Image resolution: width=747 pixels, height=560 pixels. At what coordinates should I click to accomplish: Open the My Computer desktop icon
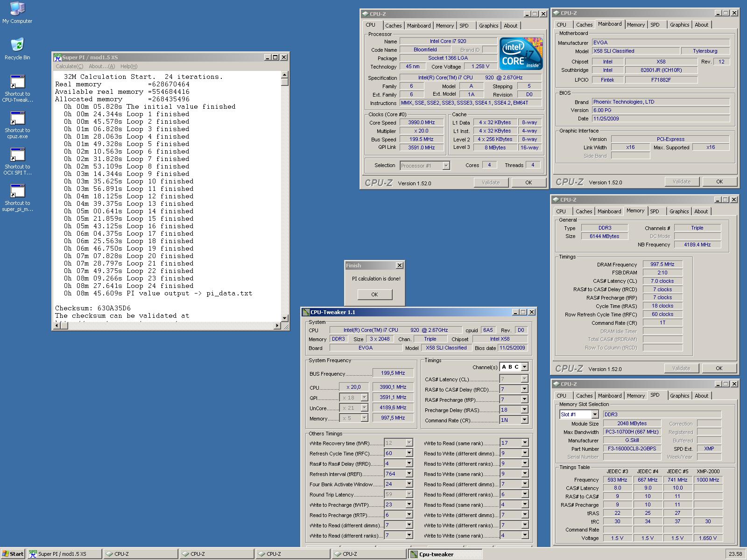click(17, 13)
